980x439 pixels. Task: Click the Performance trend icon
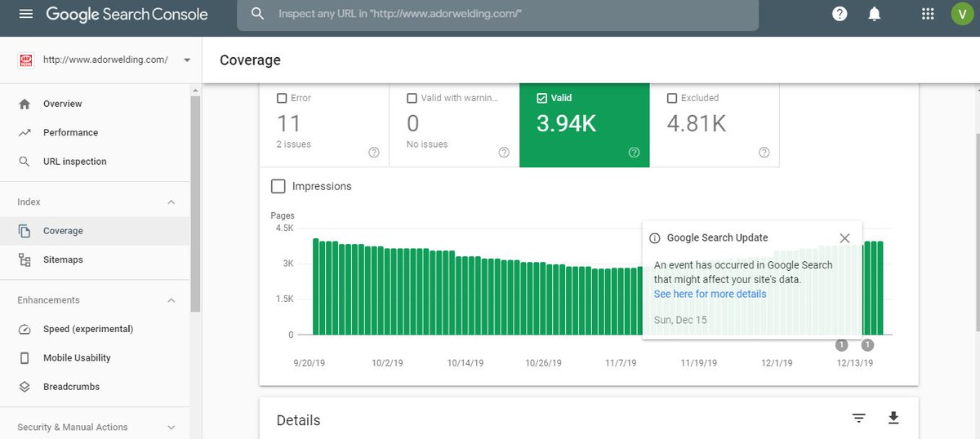click(24, 132)
